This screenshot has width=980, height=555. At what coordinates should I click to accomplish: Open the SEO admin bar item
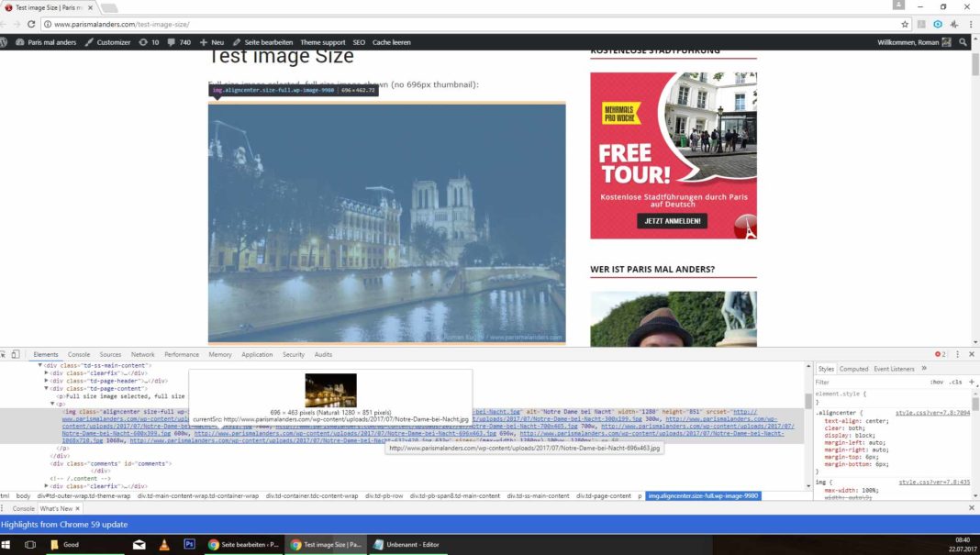point(359,42)
